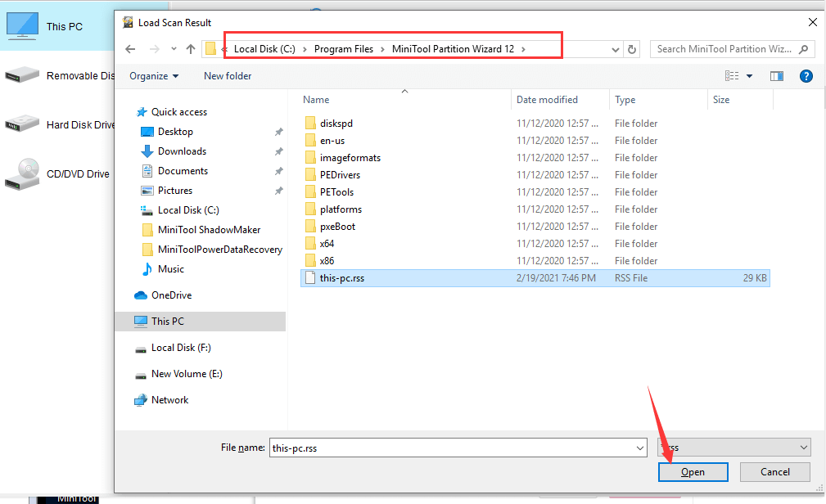Click the Up one level arrow
The width and height of the screenshot is (826, 504).
pyautogui.click(x=191, y=49)
